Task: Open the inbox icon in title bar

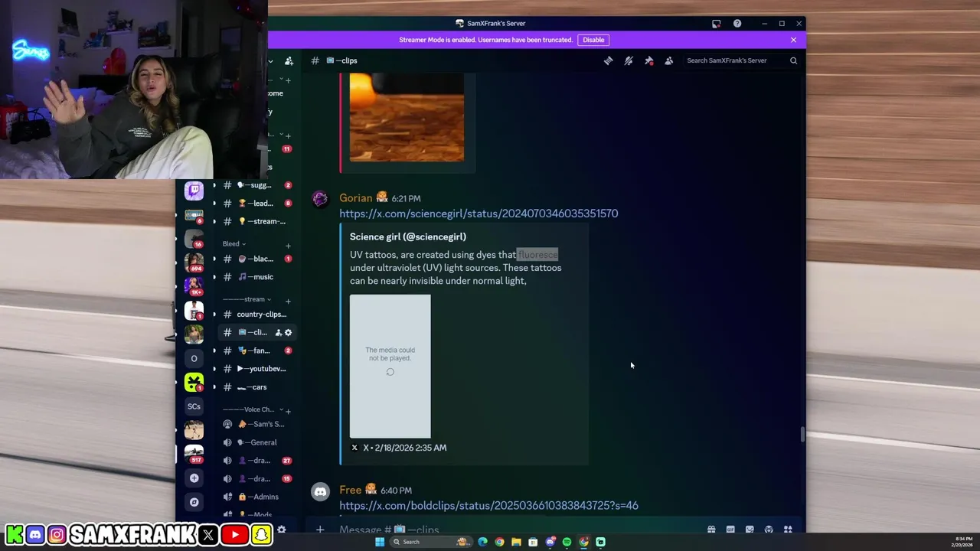Action: (716, 24)
